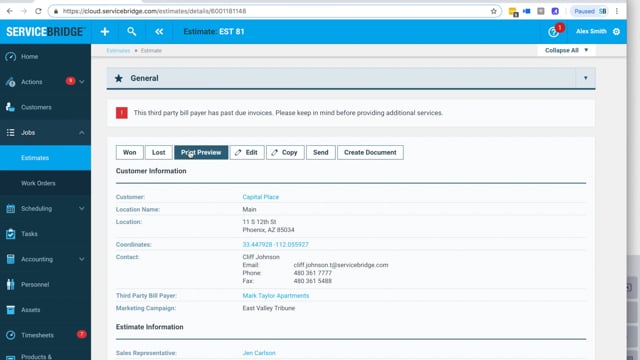Reload the page in browser

(38, 11)
